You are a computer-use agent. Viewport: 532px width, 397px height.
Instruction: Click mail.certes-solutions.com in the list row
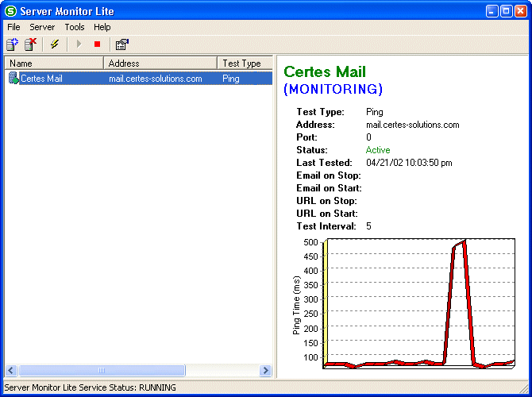156,79
